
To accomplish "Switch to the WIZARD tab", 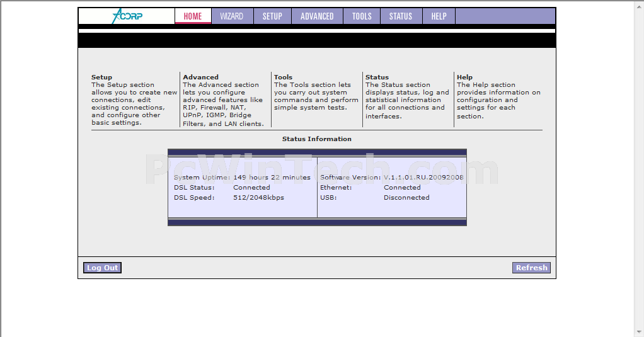I will pyautogui.click(x=232, y=16).
